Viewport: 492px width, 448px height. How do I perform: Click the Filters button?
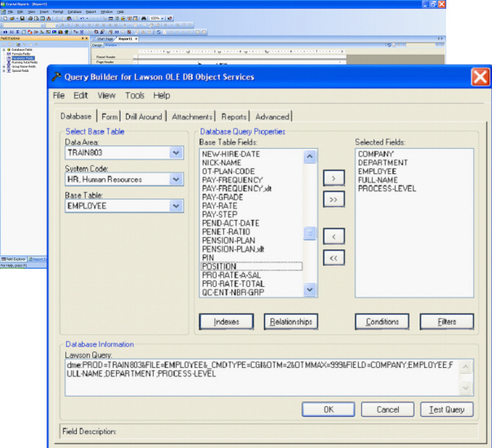point(447,321)
